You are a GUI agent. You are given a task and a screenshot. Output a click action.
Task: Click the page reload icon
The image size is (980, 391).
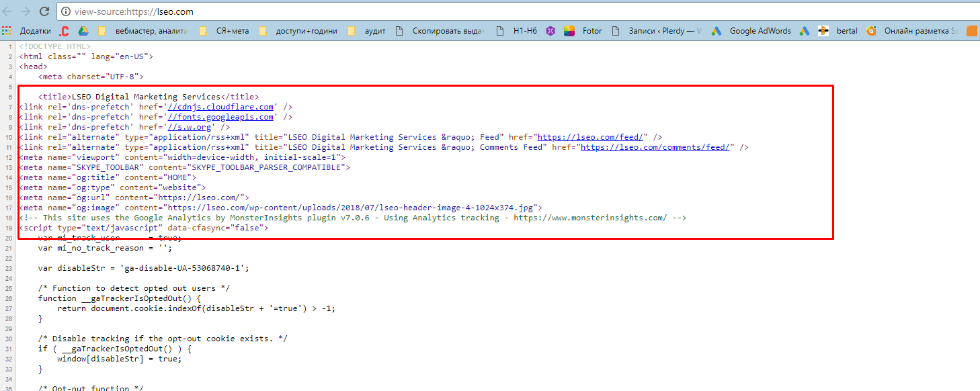[44, 11]
